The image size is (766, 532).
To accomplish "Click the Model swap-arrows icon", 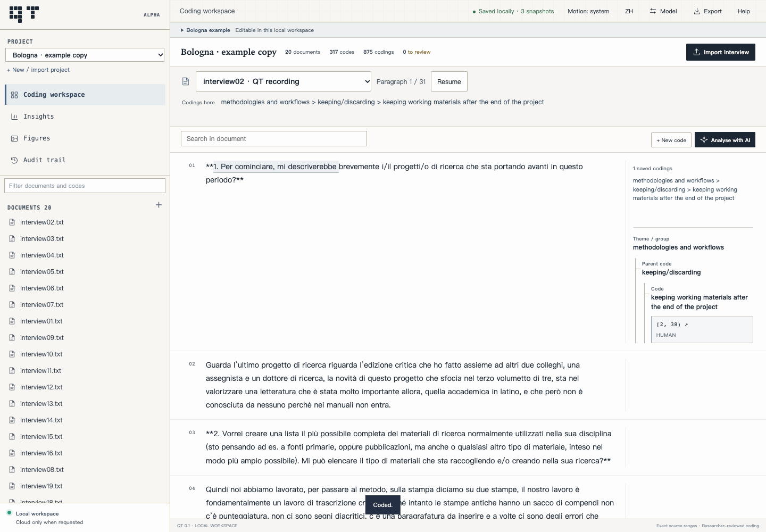I will coord(653,11).
